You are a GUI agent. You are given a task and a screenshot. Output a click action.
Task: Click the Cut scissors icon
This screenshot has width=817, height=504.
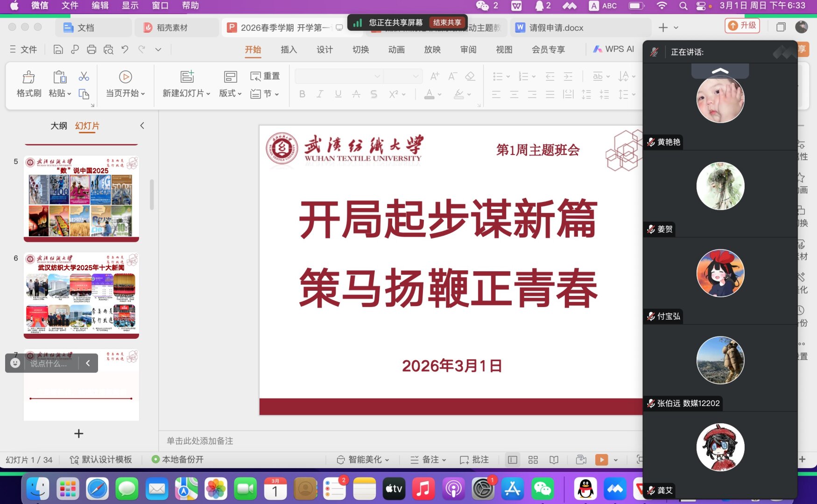click(x=84, y=76)
